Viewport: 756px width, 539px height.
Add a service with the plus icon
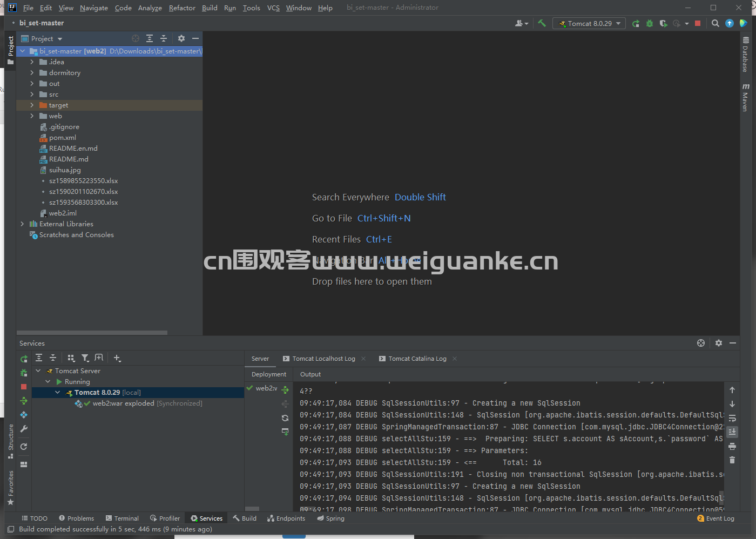(x=117, y=358)
